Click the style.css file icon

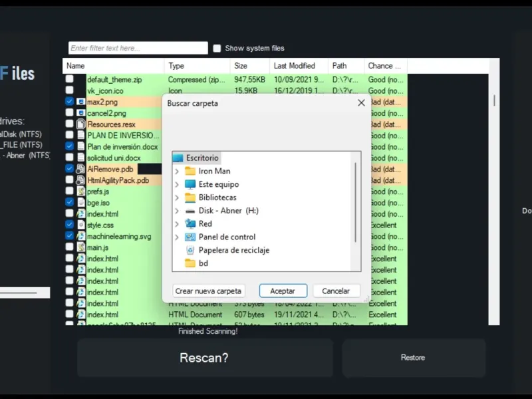click(80, 225)
